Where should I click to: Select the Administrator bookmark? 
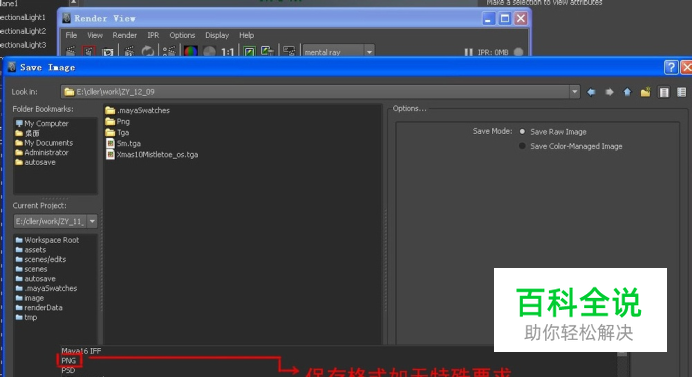[x=42, y=153]
